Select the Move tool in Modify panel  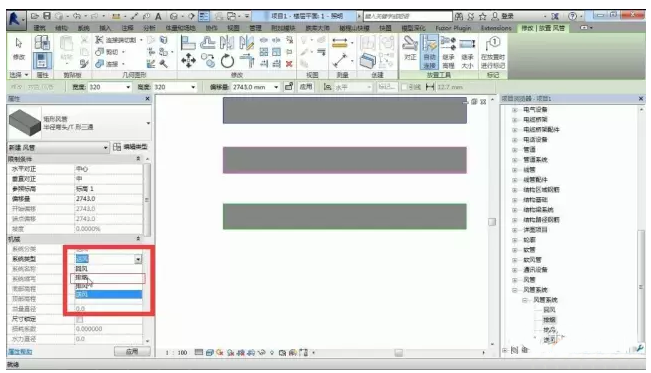(188, 61)
